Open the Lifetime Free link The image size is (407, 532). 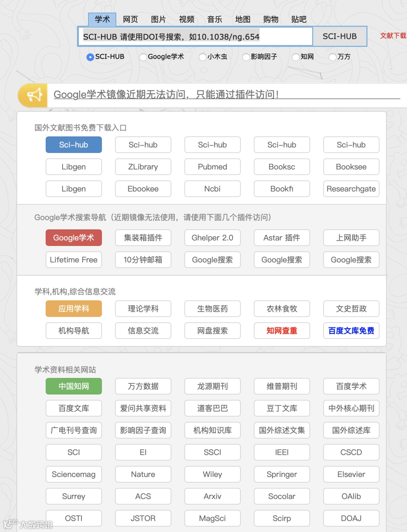(74, 260)
